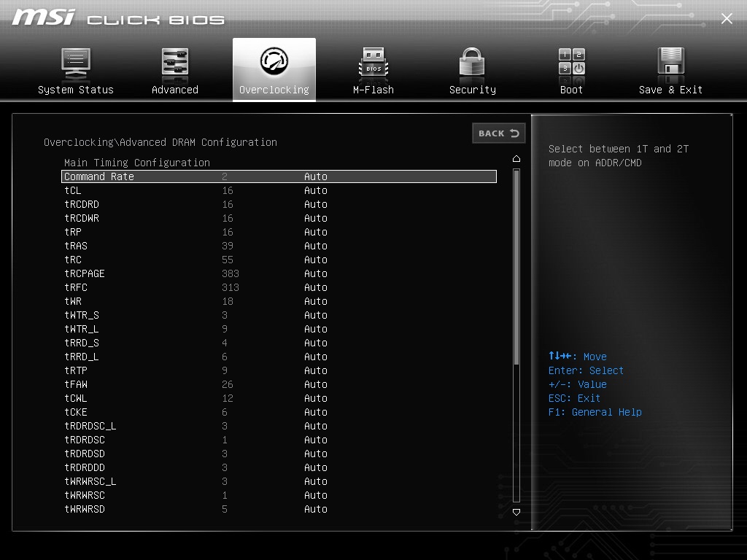Open Save & Exit tab label
Screen dimensions: 747x560
pos(671,90)
